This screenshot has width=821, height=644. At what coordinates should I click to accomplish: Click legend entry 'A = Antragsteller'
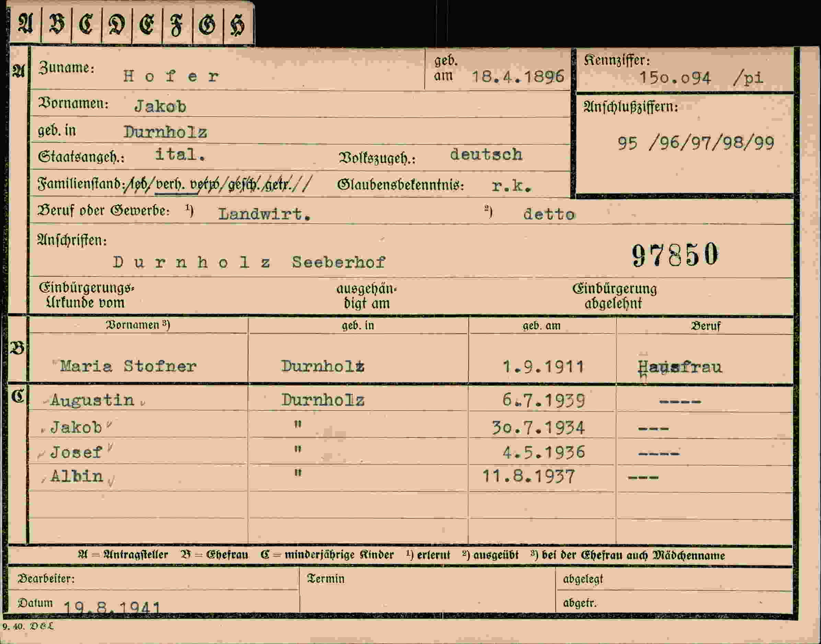tap(123, 555)
